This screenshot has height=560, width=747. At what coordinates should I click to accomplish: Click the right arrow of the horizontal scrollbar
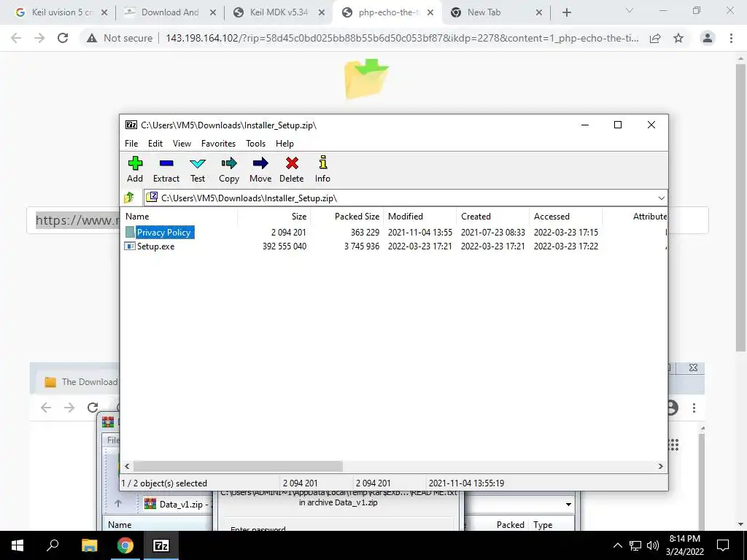point(660,466)
